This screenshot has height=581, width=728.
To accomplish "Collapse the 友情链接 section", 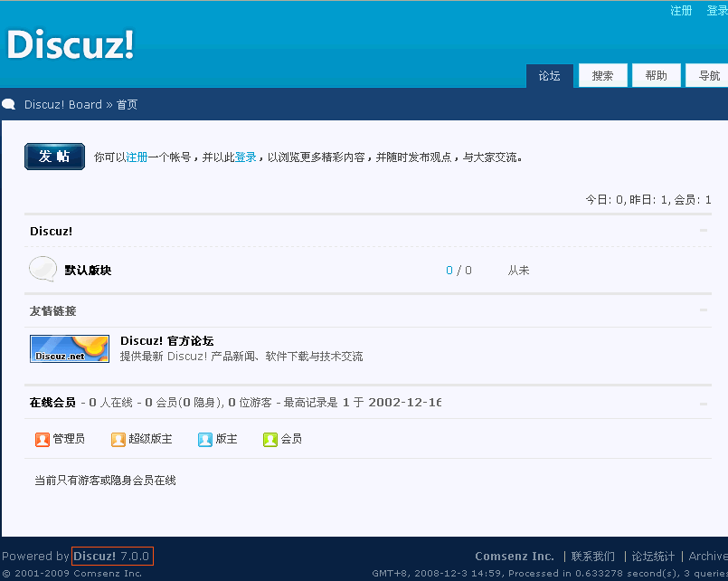I will [704, 310].
